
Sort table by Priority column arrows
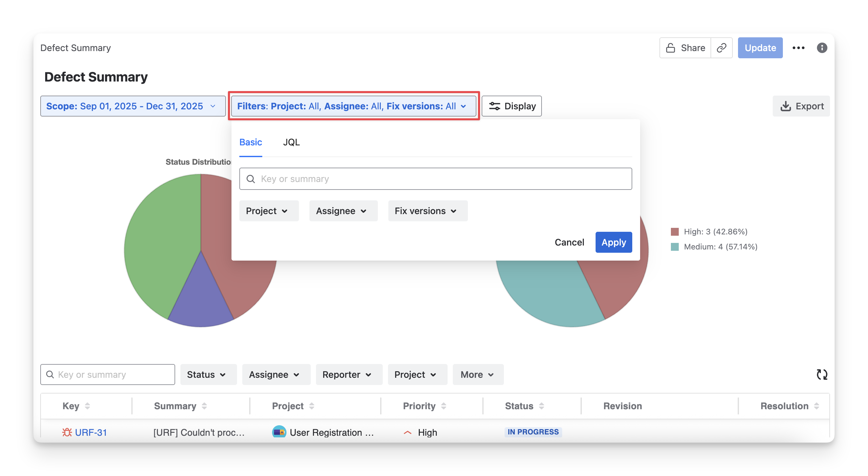[443, 406]
